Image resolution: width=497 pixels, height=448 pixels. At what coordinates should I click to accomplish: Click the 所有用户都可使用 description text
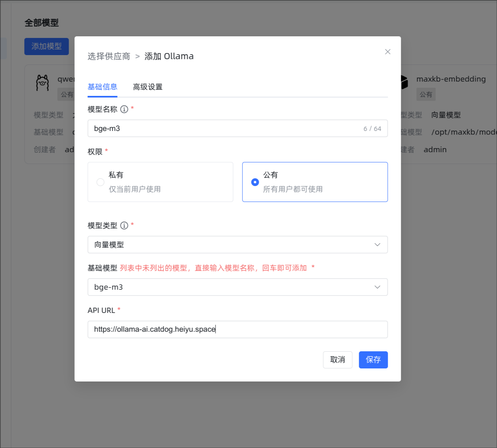click(x=293, y=189)
